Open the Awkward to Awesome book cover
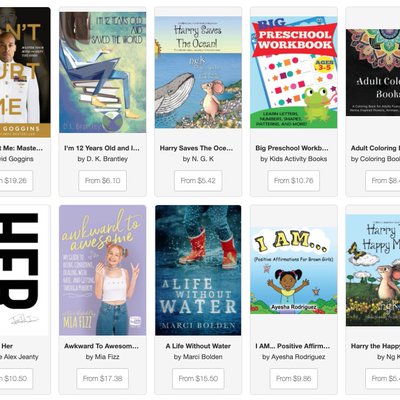The height and width of the screenshot is (400, 400). (103, 270)
